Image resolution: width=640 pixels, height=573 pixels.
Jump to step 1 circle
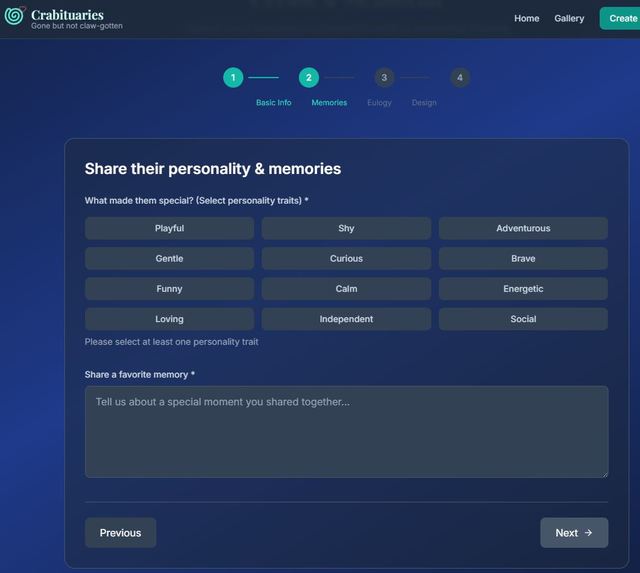[x=233, y=78]
